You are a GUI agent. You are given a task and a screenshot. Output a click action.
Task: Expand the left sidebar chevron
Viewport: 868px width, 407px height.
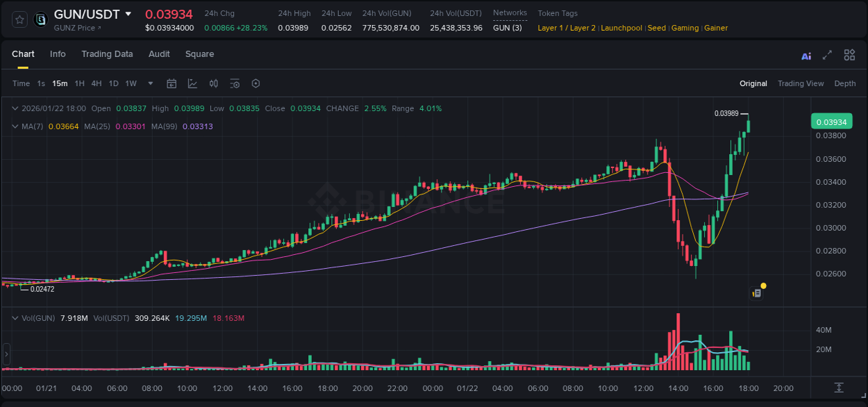coord(6,353)
